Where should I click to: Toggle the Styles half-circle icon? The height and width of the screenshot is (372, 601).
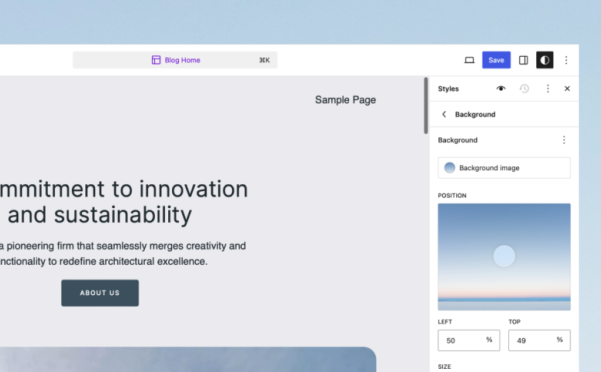[x=544, y=60]
